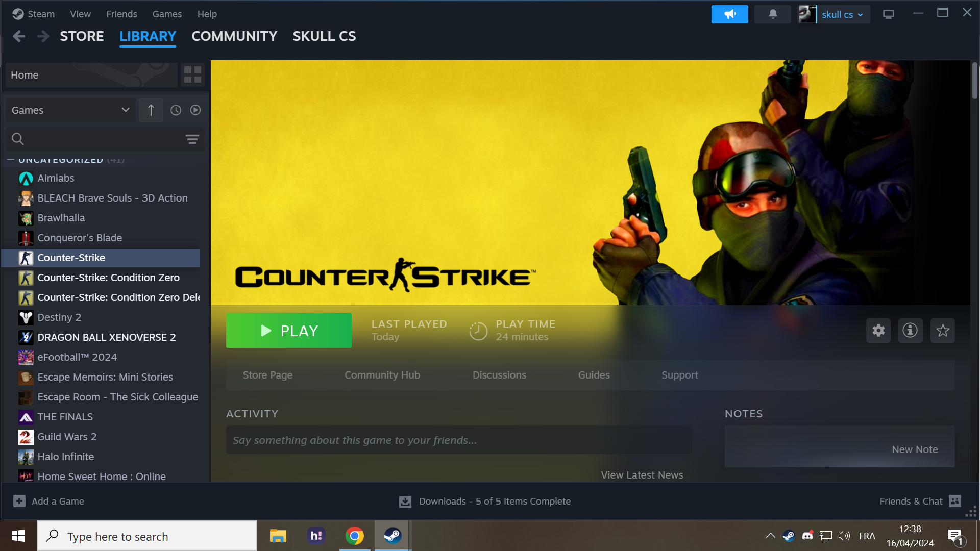This screenshot has height=551, width=980.
Task: Click the announcements megaphone button
Action: click(x=729, y=14)
